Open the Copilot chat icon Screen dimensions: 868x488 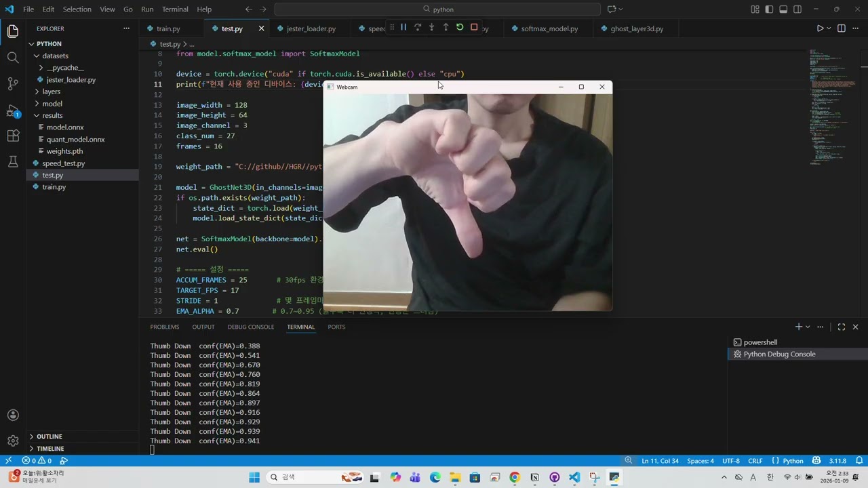coord(612,9)
